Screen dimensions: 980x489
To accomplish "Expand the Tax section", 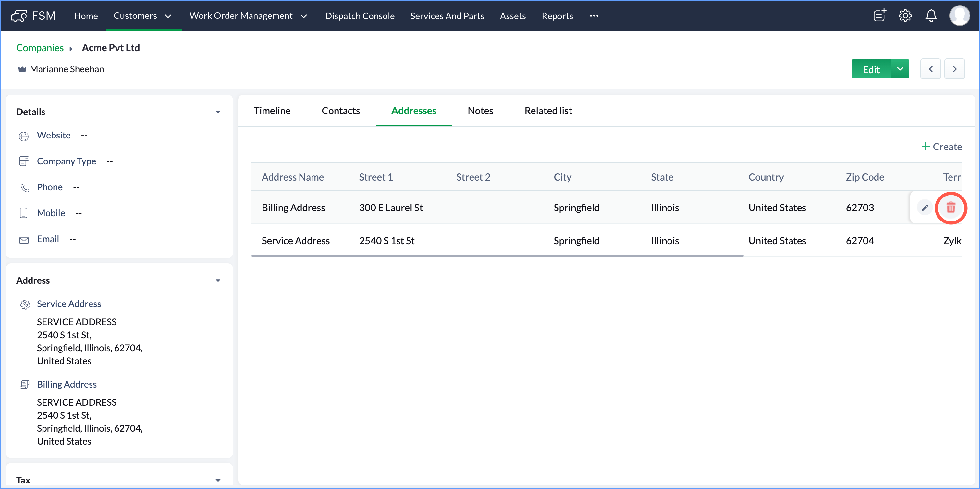I will [218, 480].
